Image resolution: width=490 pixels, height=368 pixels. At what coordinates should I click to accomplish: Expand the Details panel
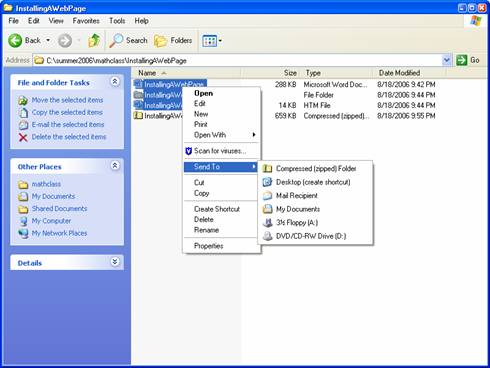click(115, 262)
